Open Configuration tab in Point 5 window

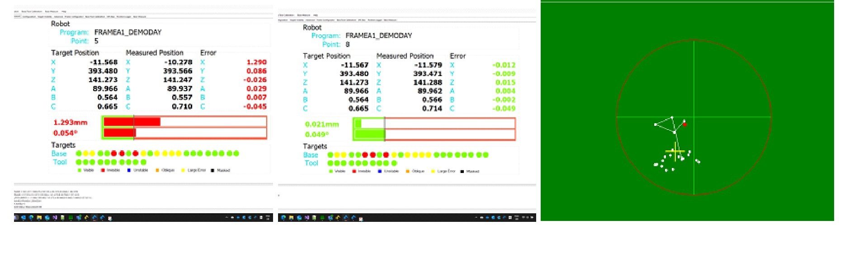pos(29,17)
